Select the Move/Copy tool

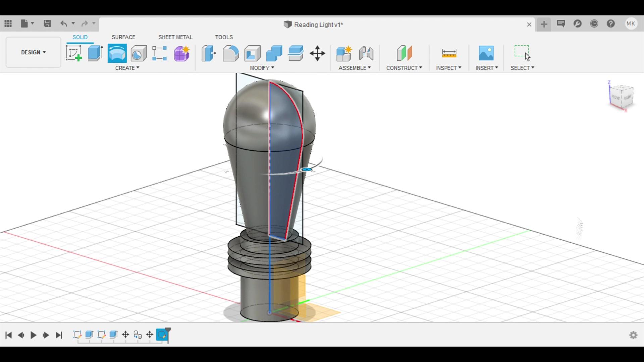coord(317,53)
